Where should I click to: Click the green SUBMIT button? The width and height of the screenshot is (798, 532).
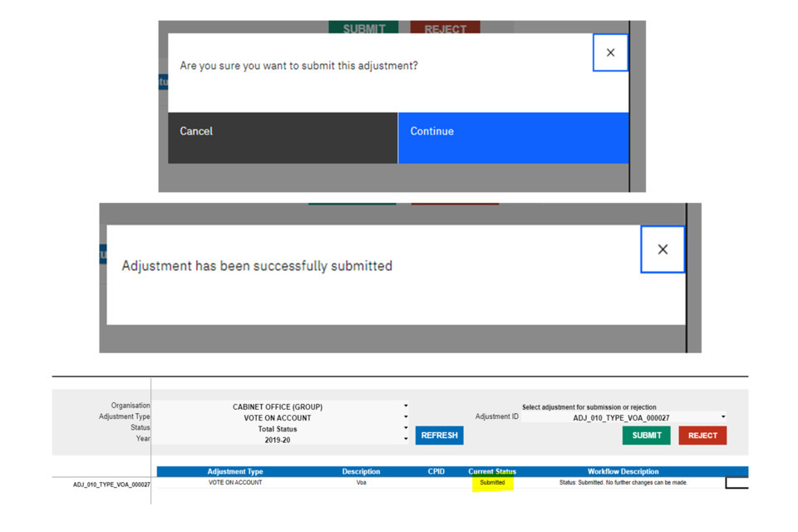point(646,436)
